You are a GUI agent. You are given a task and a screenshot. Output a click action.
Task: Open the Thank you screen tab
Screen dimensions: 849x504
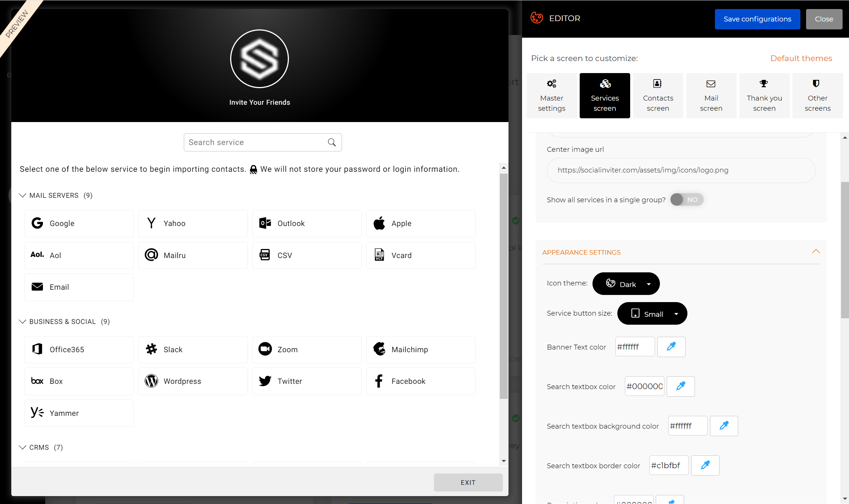click(x=765, y=96)
